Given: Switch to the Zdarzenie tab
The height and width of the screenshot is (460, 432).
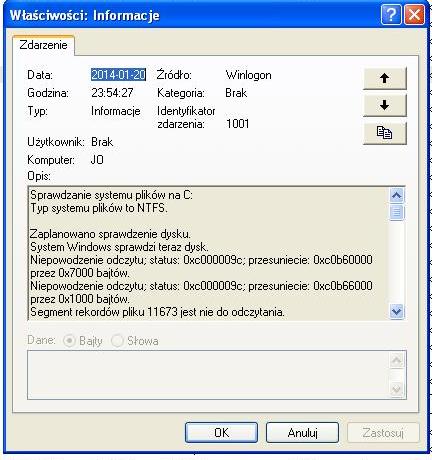Looking at the screenshot, I should tap(43, 45).
